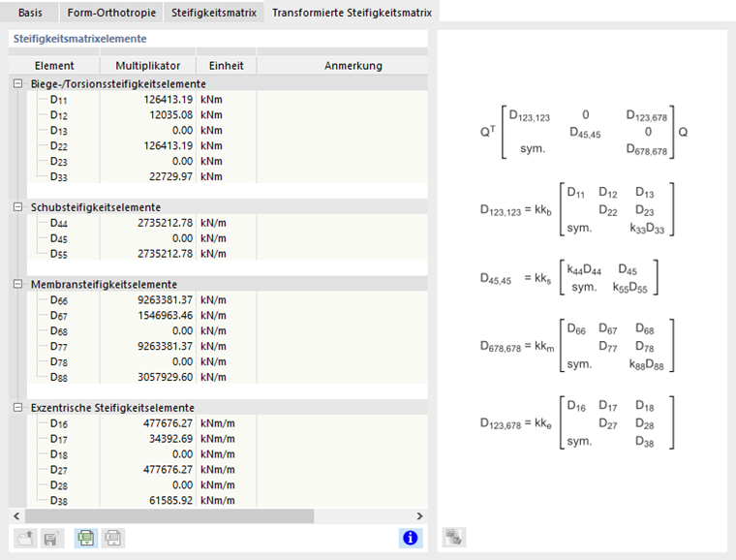The image size is (736, 560).
Task: Click the gray import table icon
Action: 112,538
